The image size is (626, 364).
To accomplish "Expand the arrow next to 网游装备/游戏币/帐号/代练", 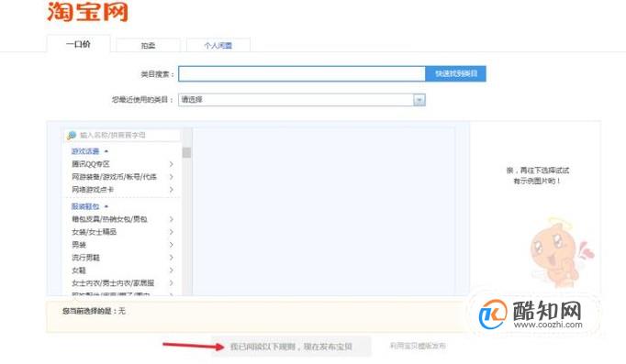I will [x=172, y=177].
